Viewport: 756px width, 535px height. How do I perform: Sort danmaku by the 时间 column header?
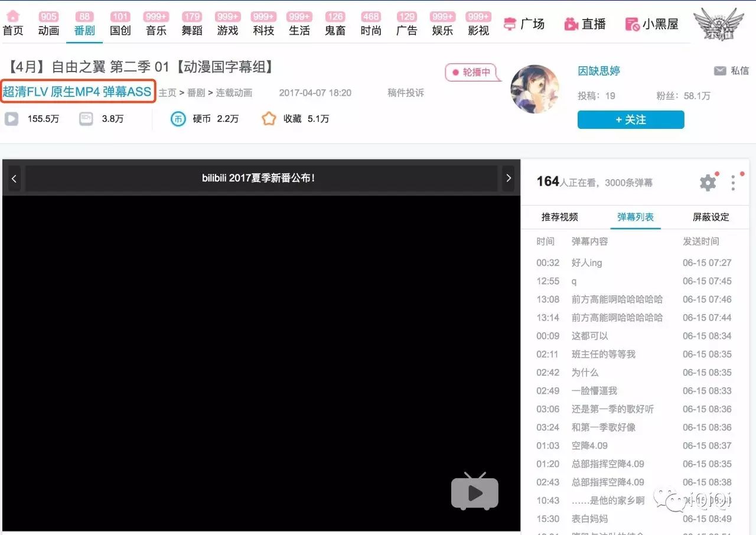546,241
